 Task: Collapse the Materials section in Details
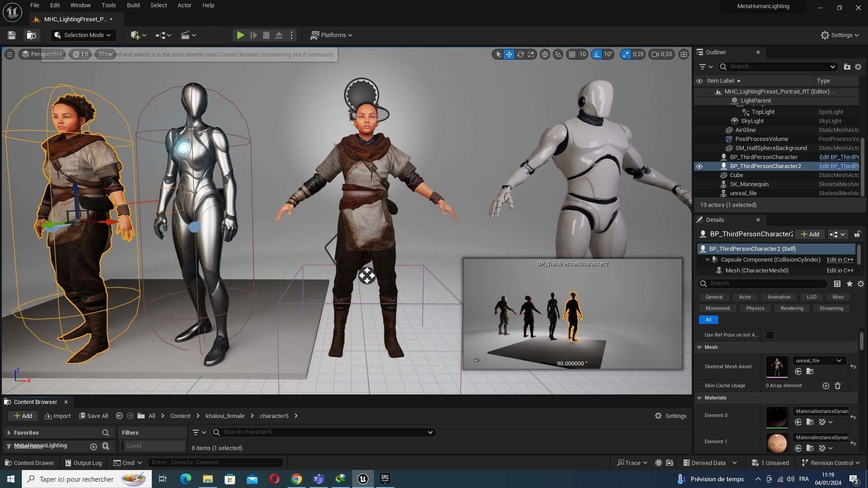[x=699, y=398]
